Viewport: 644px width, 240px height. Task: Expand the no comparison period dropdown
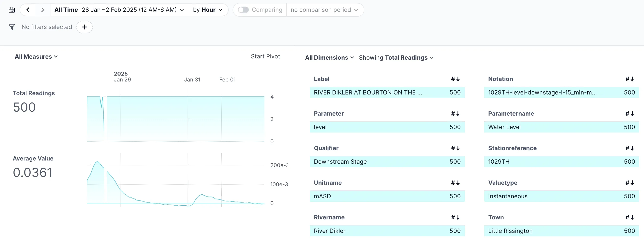tap(324, 10)
